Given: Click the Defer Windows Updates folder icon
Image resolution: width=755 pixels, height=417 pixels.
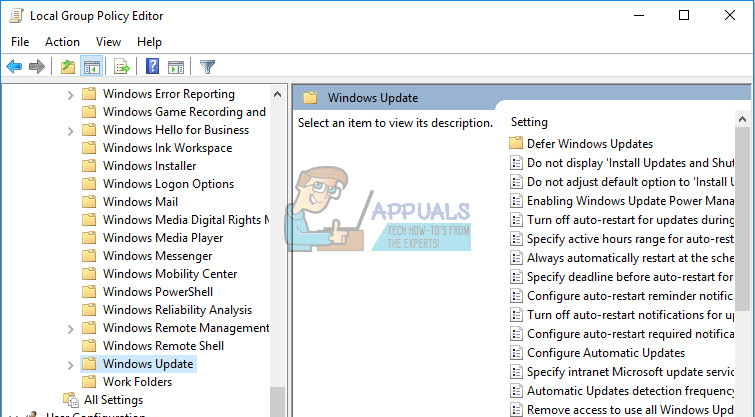Looking at the screenshot, I should coord(516,143).
